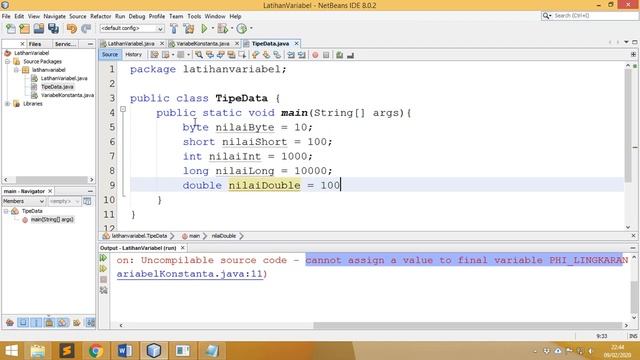
Task: Toggle Show Static Members filter in Navigator
Action: pos(36,322)
